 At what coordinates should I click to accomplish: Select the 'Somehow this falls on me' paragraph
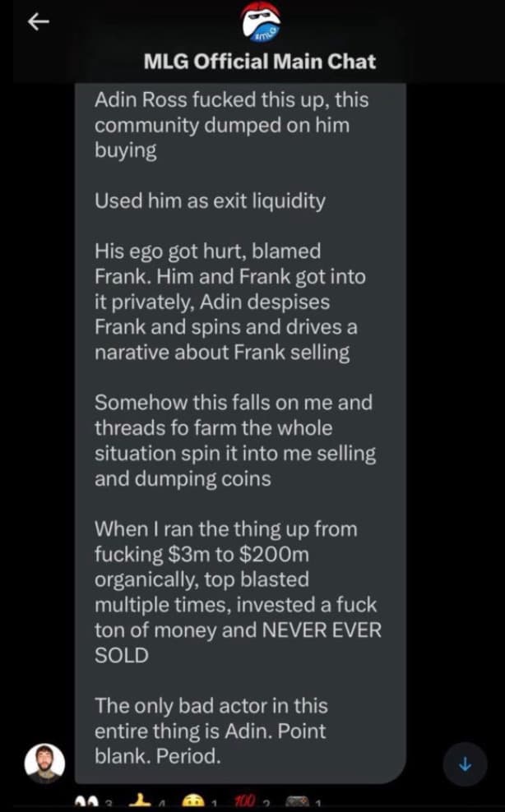click(234, 441)
